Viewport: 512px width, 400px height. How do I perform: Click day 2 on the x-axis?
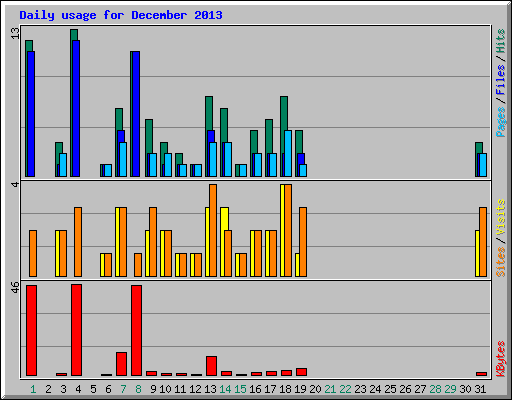coord(48,389)
